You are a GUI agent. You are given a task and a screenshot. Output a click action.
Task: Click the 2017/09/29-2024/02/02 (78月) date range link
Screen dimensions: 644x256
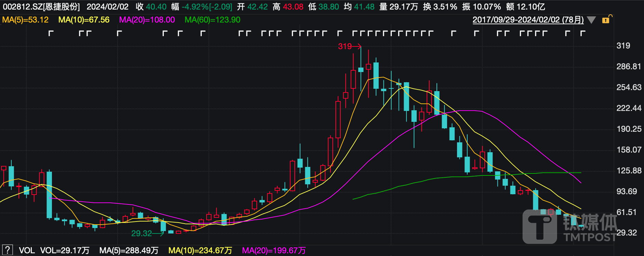(x=528, y=20)
